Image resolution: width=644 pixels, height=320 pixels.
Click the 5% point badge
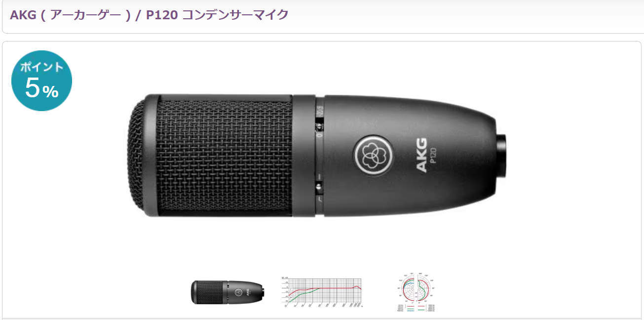point(41,81)
